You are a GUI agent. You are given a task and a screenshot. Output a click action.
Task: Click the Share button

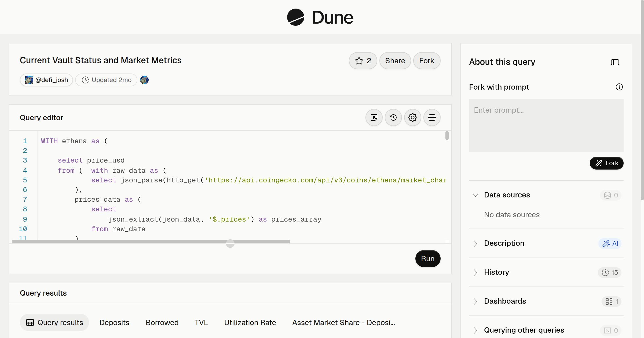(x=395, y=61)
